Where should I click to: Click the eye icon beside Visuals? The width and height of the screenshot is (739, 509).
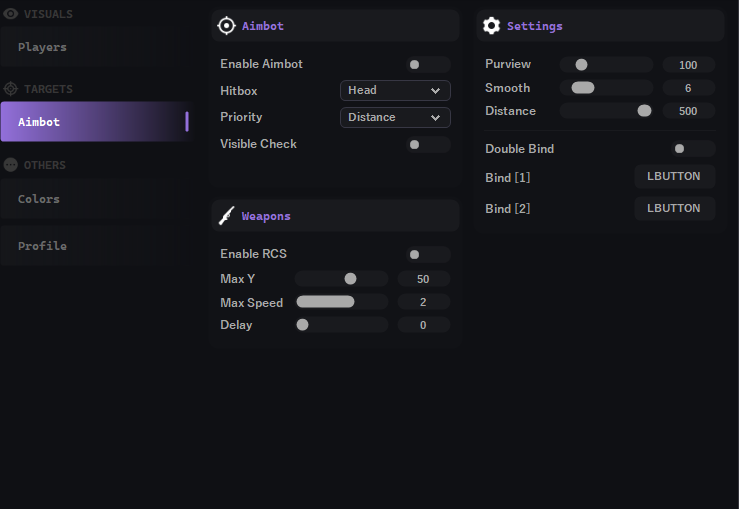pyautogui.click(x=11, y=14)
